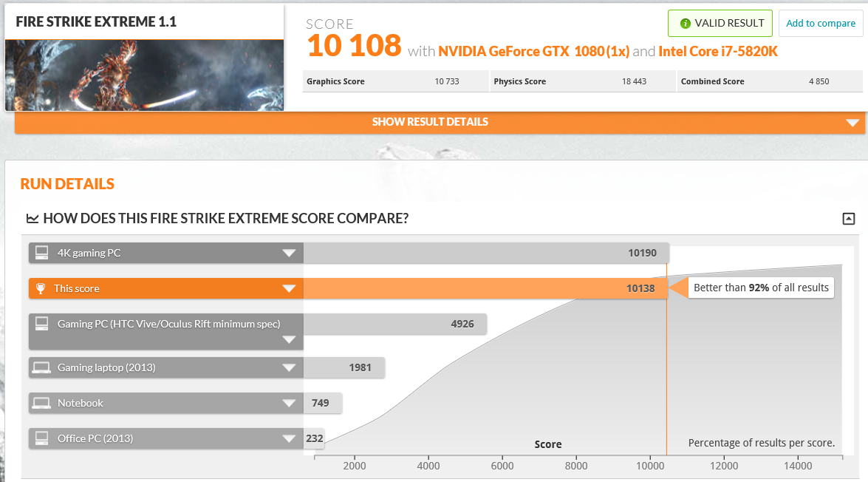Click the Combined Score label
The image size is (868, 482).
tap(712, 81)
